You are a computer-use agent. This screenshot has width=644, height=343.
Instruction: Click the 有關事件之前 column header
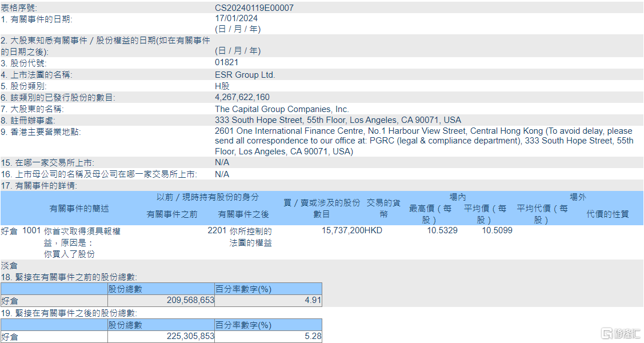(x=171, y=214)
